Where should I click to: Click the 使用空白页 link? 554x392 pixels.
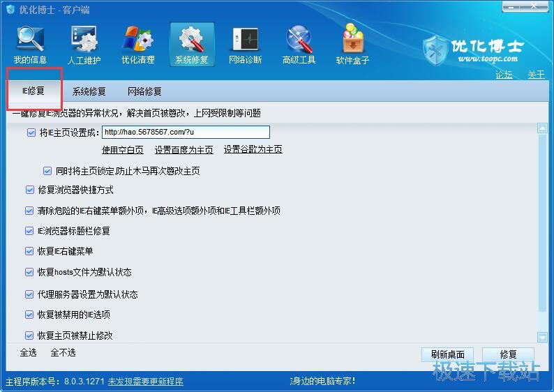(x=123, y=150)
